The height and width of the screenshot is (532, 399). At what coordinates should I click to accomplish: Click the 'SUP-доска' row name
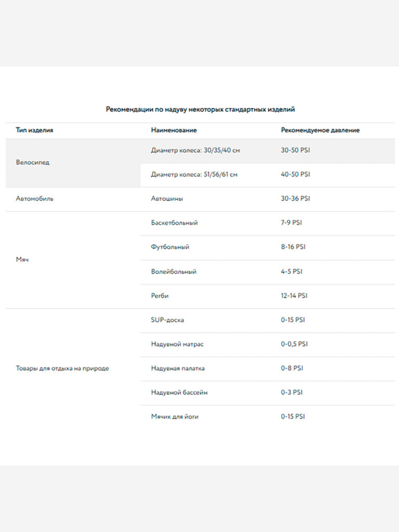pyautogui.click(x=167, y=320)
